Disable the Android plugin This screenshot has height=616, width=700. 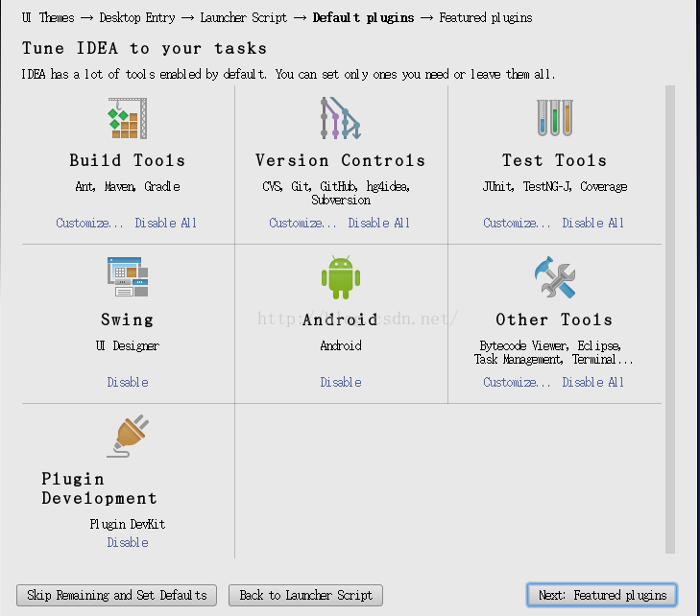[x=340, y=383]
